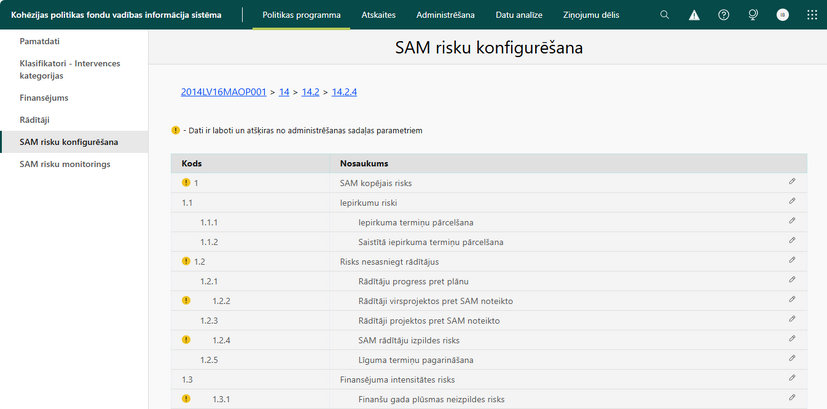Click the warning triangle alerts icon
This screenshot has height=409, width=827.
click(694, 15)
